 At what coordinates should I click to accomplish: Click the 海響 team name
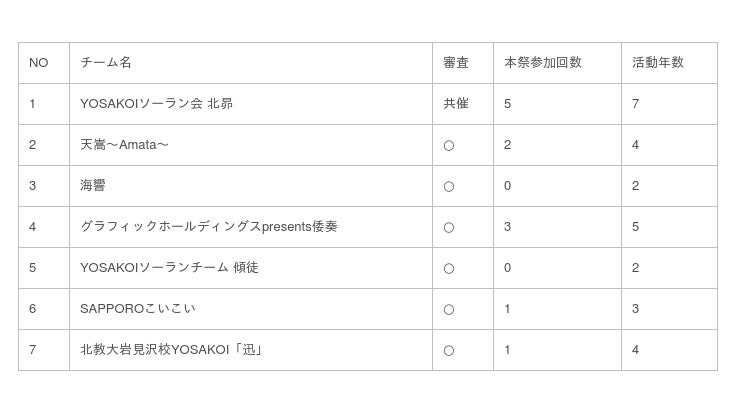[x=93, y=186]
